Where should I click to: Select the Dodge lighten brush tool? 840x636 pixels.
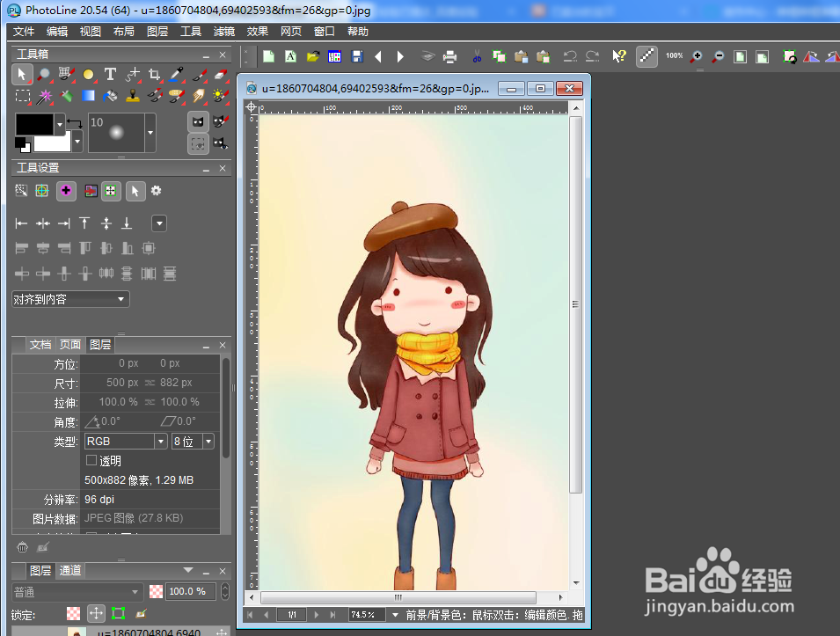tap(220, 97)
